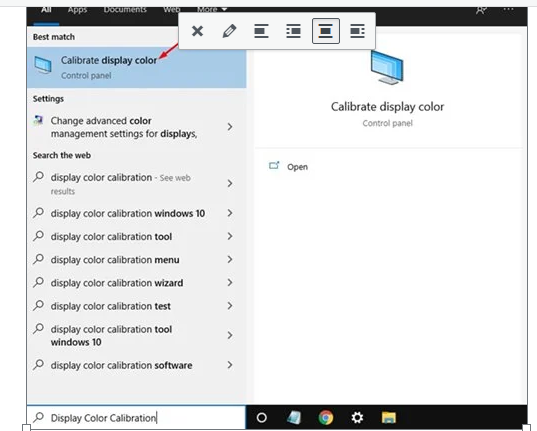
Task: Open File Explorer from the taskbar
Action: click(x=389, y=418)
